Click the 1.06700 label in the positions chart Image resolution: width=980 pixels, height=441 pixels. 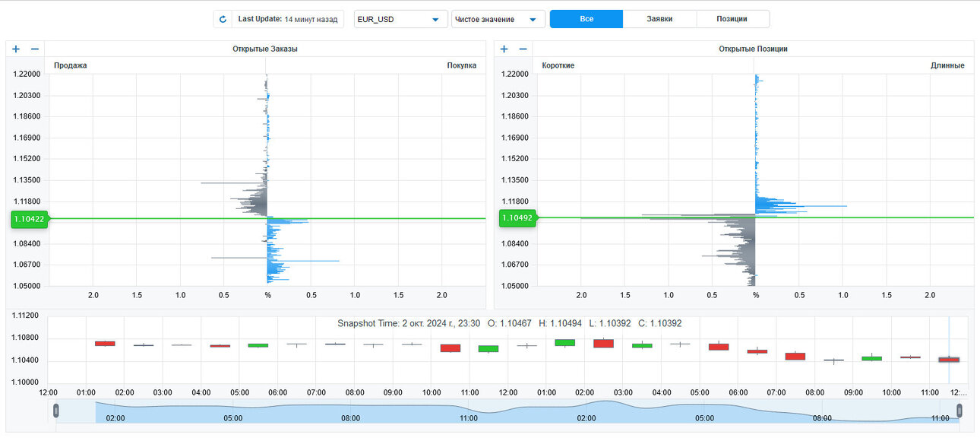516,265
